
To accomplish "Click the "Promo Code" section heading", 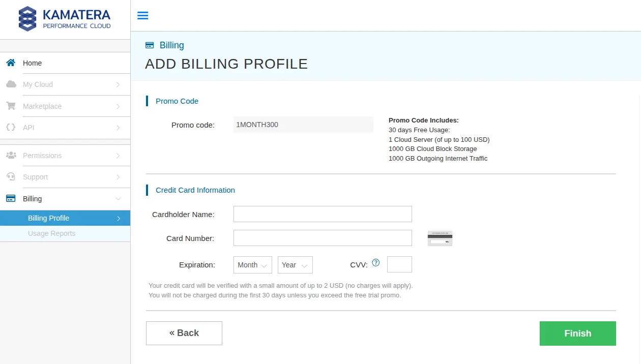I will (177, 101).
